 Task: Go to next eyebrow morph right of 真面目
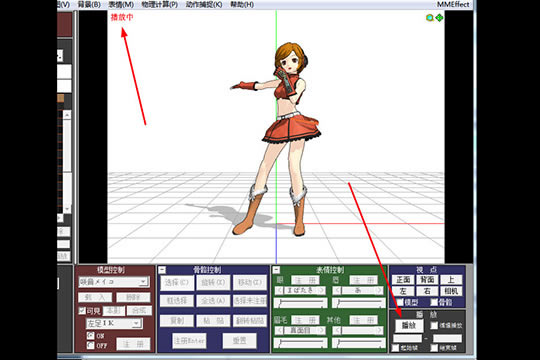321,331
